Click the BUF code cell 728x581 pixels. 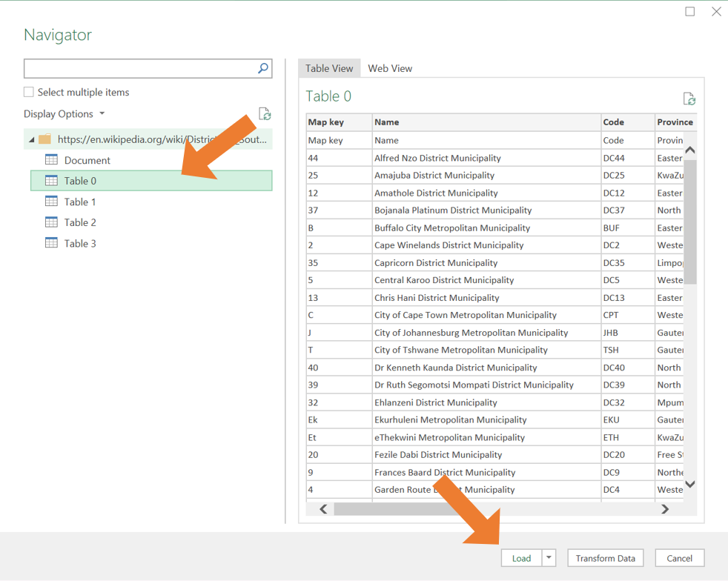(628, 228)
